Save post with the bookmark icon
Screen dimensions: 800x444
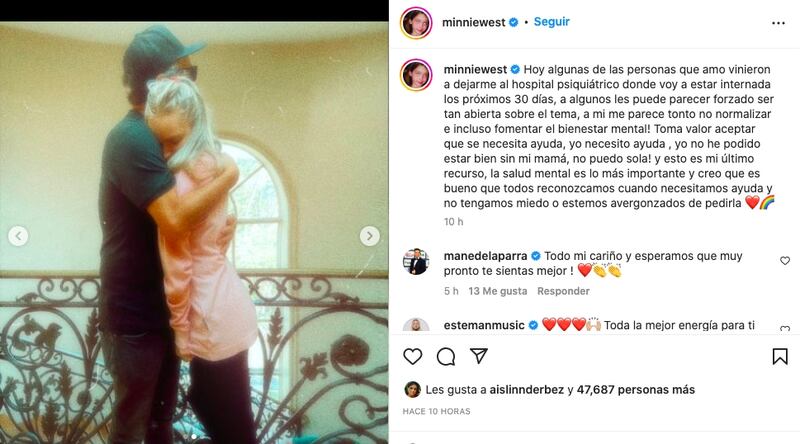tap(780, 356)
